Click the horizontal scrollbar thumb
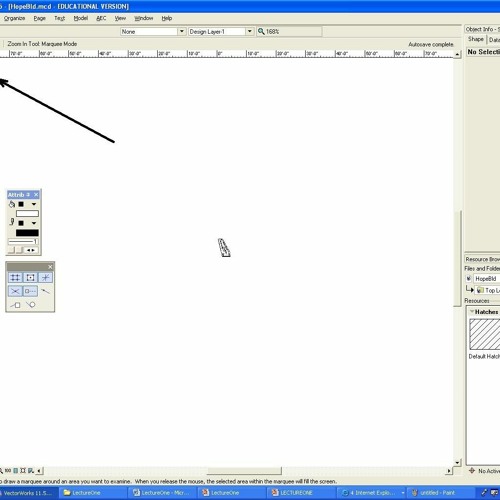Viewport: 500px width, 500px height. click(x=244, y=471)
